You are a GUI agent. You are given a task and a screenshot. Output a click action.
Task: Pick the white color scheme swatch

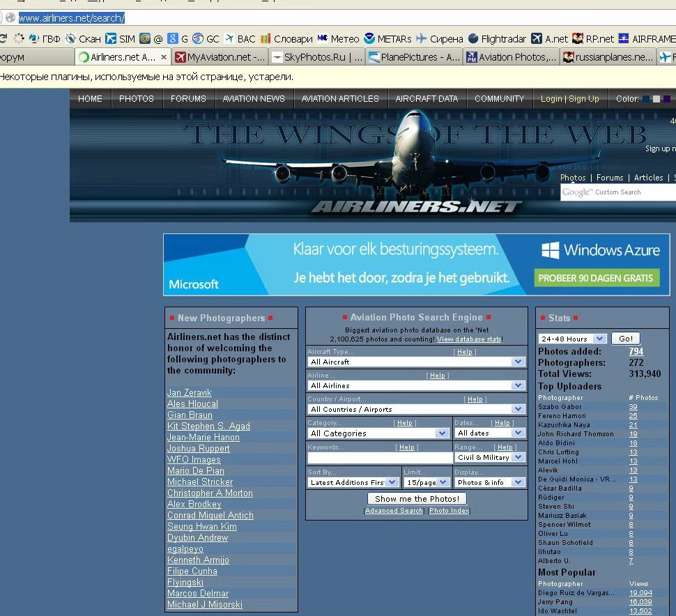(x=656, y=99)
